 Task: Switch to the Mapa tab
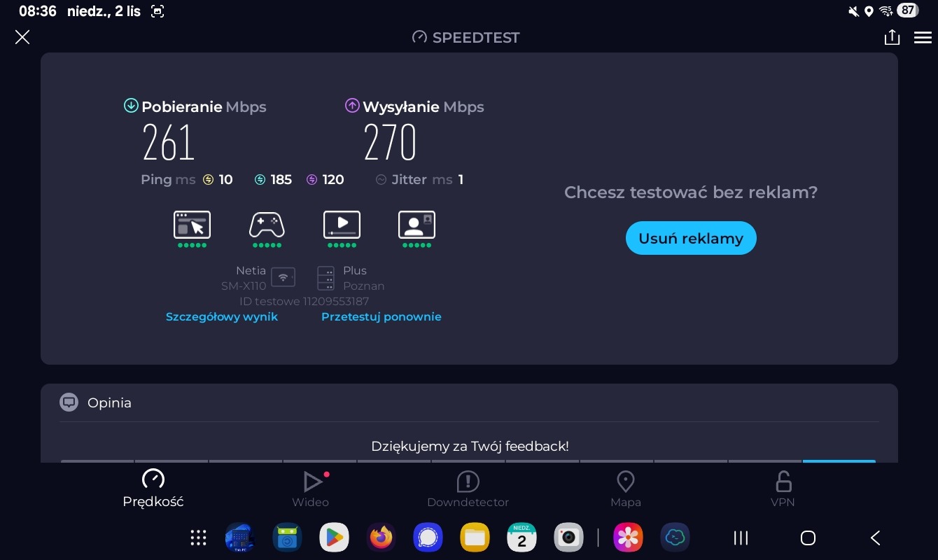pyautogui.click(x=625, y=489)
